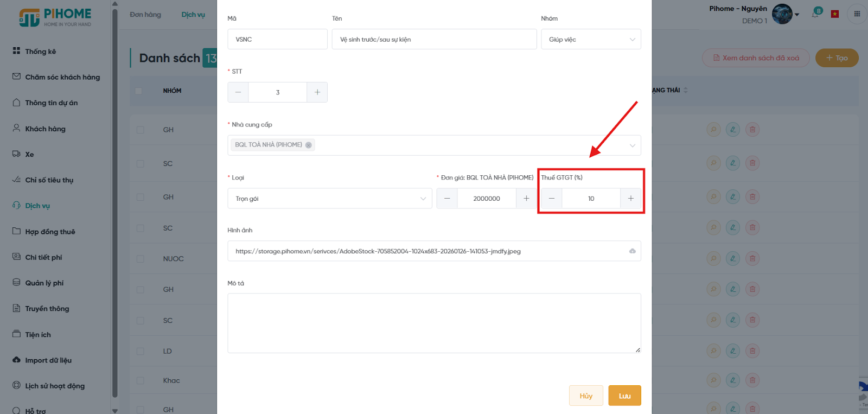The height and width of the screenshot is (414, 868).
Task: Expand the Nhà cung cấp dropdown arrow
Action: (x=632, y=145)
